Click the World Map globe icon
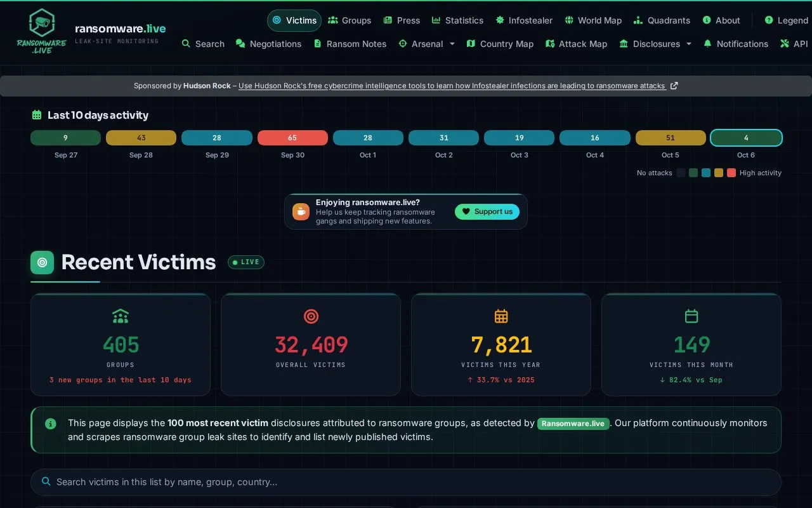Image resolution: width=812 pixels, height=508 pixels. [x=569, y=20]
